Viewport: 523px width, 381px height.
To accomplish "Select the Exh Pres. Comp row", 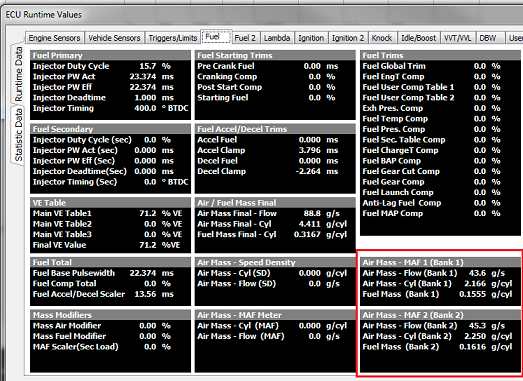I will pyautogui.click(x=440, y=108).
